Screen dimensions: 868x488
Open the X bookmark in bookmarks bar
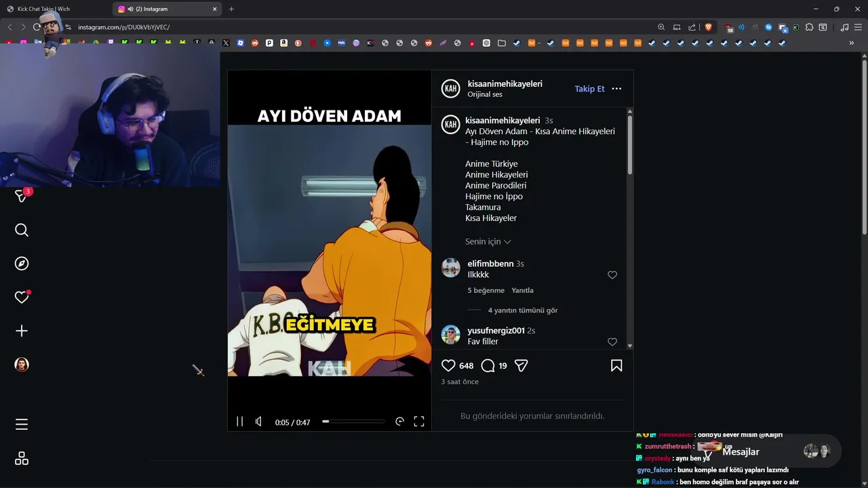point(226,43)
